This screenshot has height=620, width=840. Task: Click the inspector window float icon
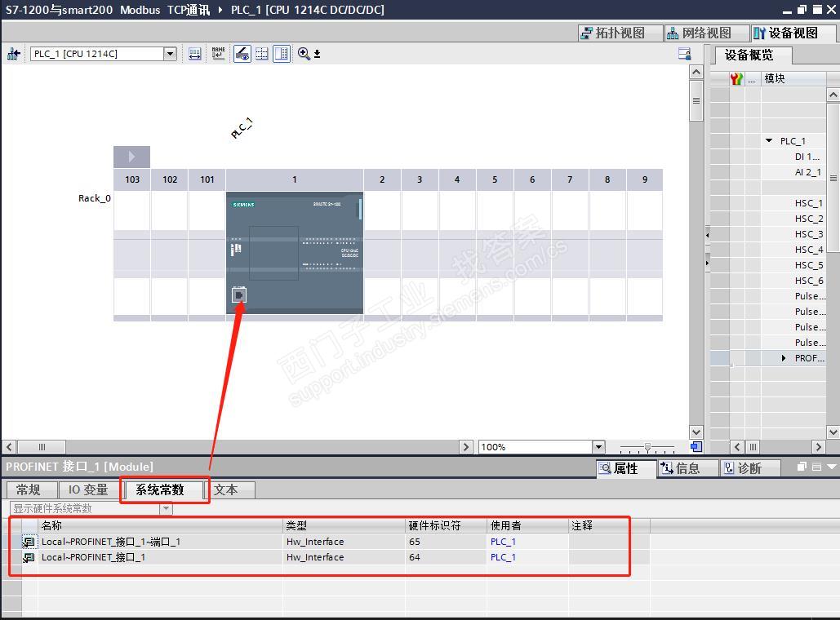802,467
